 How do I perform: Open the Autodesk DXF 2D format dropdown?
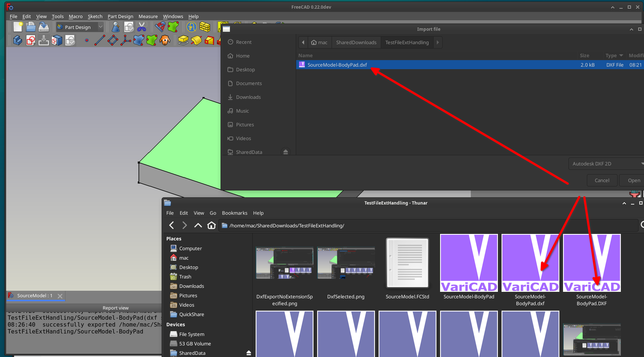606,164
